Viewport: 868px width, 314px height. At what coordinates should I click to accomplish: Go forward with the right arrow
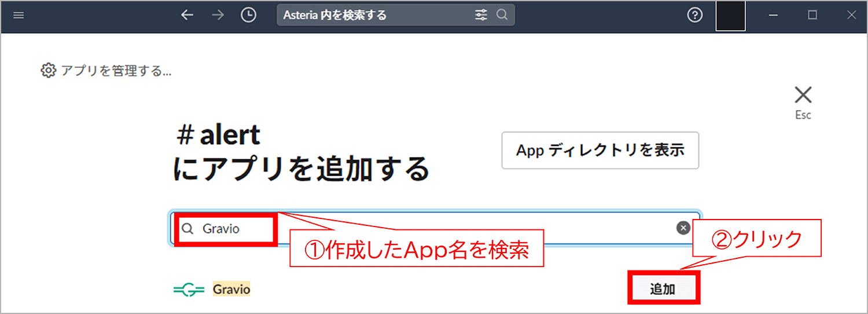(x=218, y=16)
